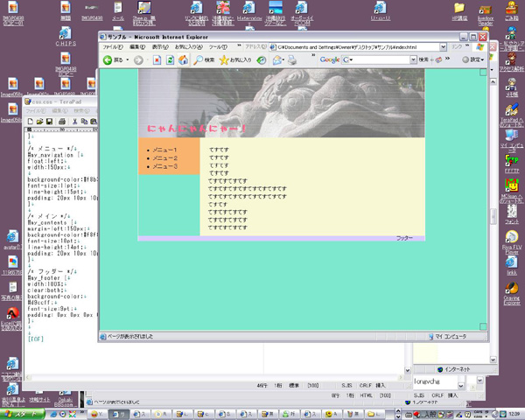
Task: Open the View menu in Internet Explorer
Action: click(x=160, y=47)
